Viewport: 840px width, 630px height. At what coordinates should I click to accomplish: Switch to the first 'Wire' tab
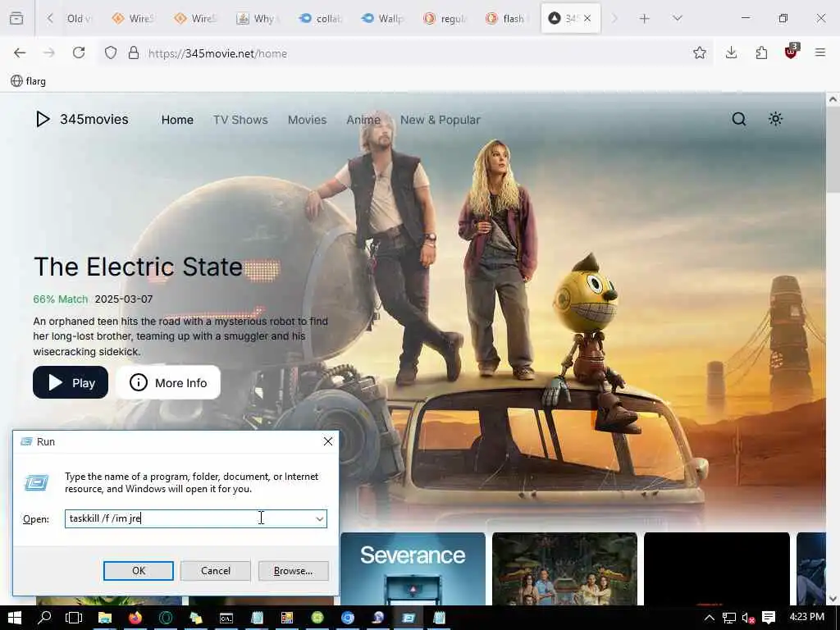[134, 18]
